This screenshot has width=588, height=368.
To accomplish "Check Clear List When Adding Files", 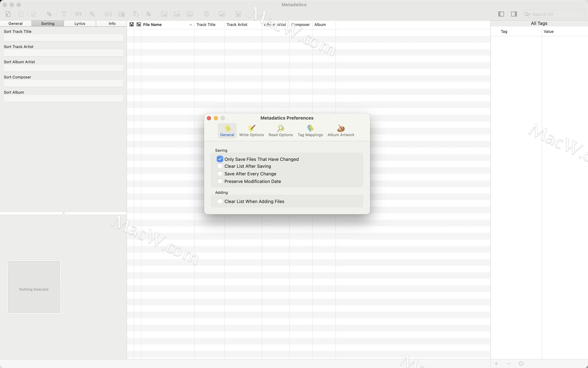I will click(x=220, y=201).
